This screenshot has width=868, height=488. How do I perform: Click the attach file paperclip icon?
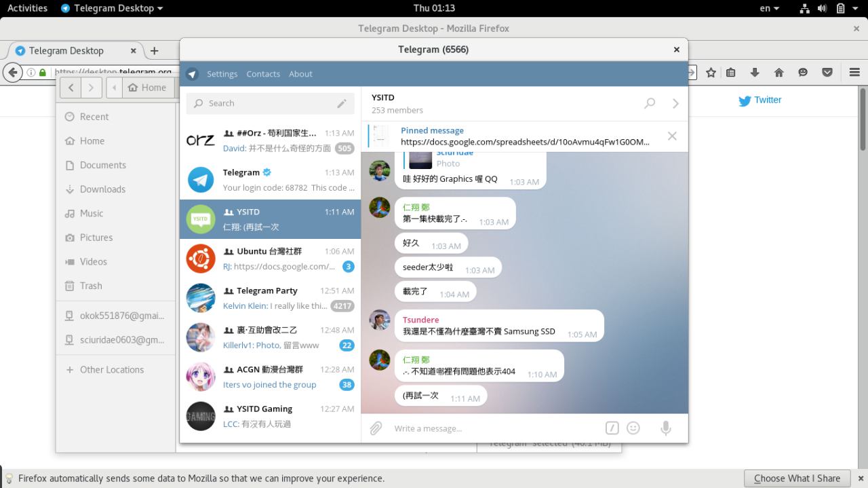click(x=376, y=428)
